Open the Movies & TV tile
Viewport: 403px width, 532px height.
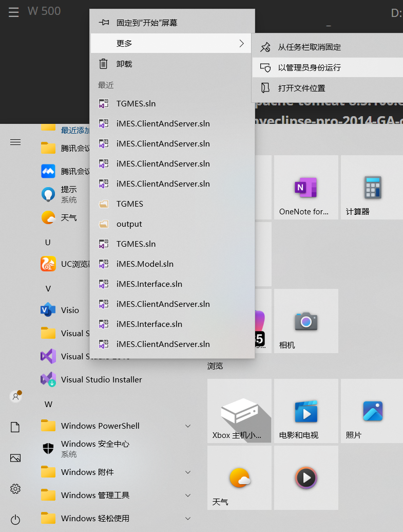306,411
